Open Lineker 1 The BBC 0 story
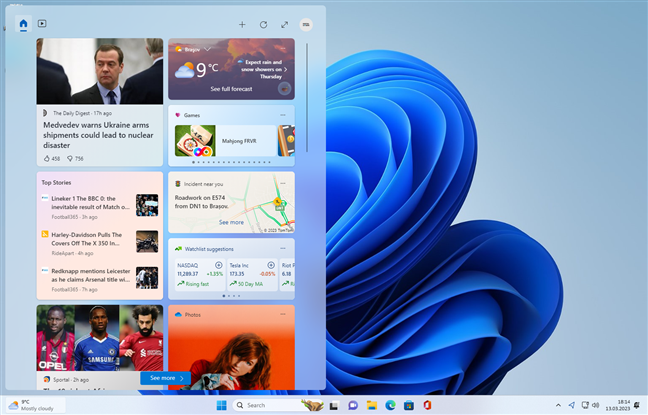 (x=91, y=203)
